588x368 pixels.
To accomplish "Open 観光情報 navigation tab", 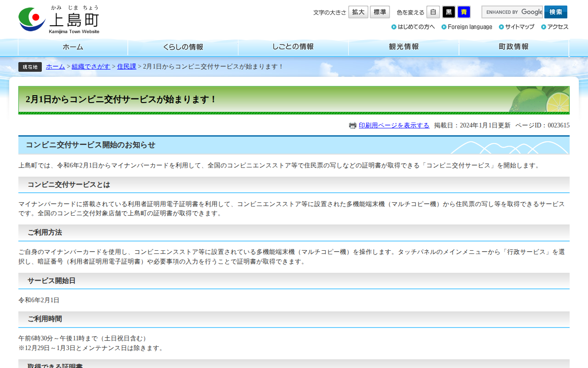I will [x=404, y=47].
